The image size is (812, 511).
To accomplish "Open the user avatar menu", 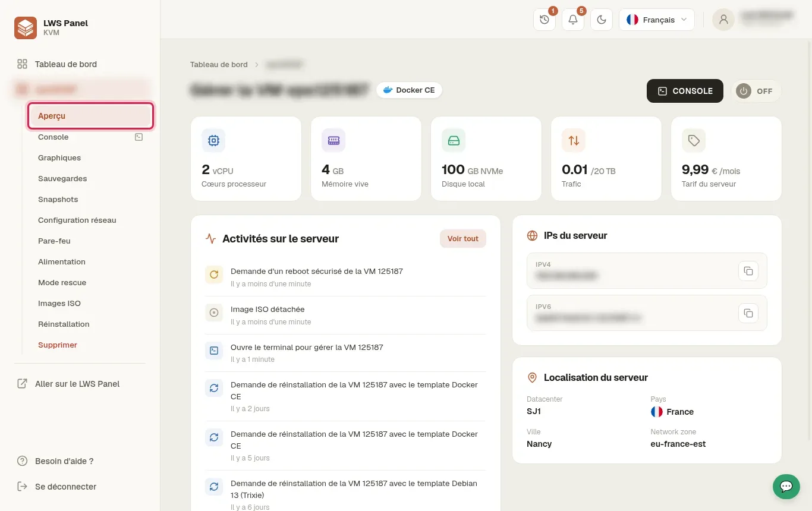I will (723, 20).
